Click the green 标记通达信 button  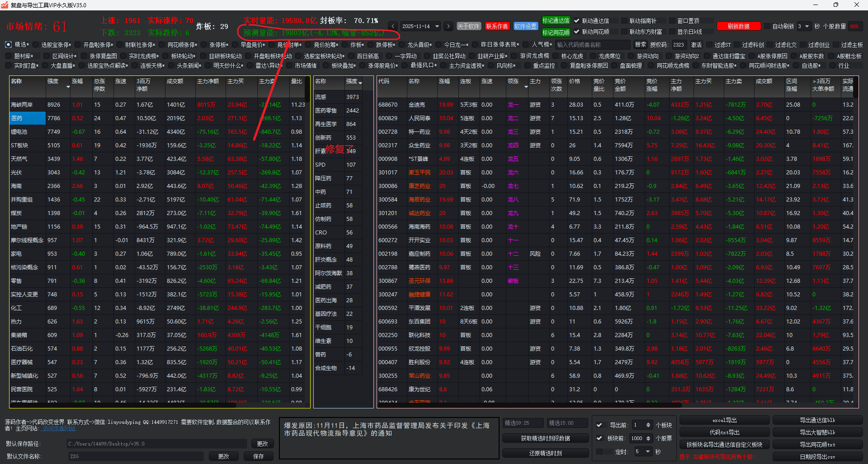click(556, 21)
